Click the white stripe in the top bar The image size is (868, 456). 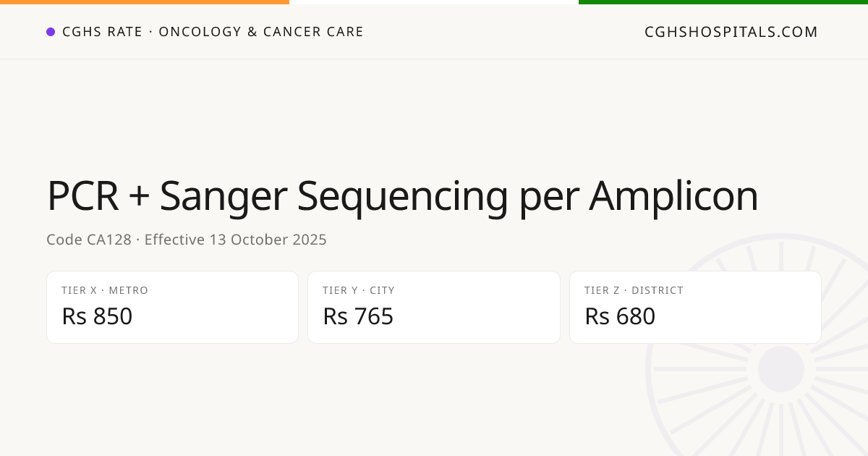tap(434, 2)
